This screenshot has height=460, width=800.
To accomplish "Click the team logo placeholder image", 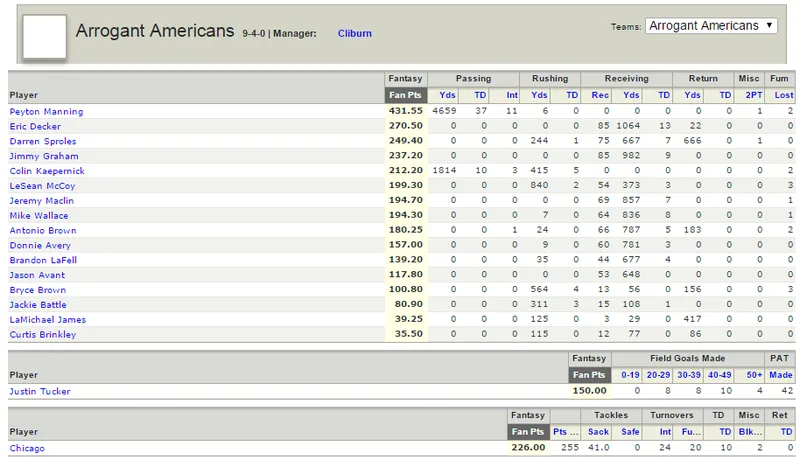I will [44, 37].
